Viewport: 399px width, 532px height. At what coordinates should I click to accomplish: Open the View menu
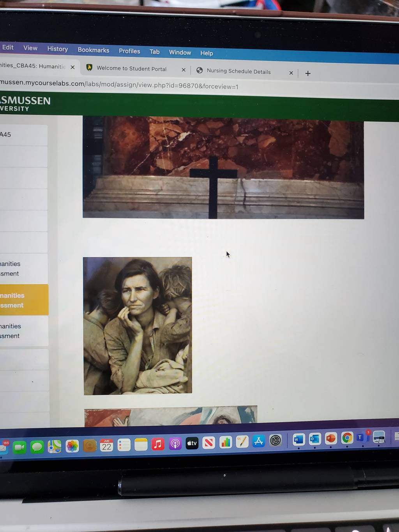(30, 48)
